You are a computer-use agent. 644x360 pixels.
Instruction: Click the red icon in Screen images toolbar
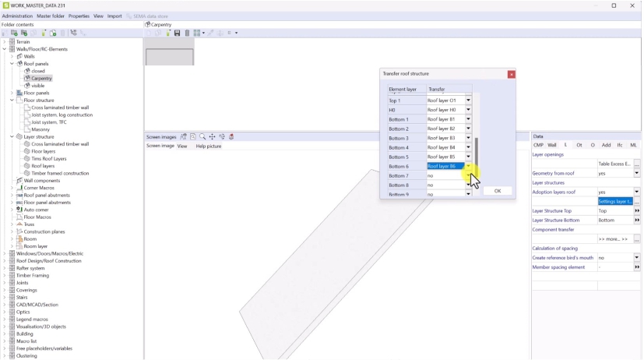coord(231,137)
